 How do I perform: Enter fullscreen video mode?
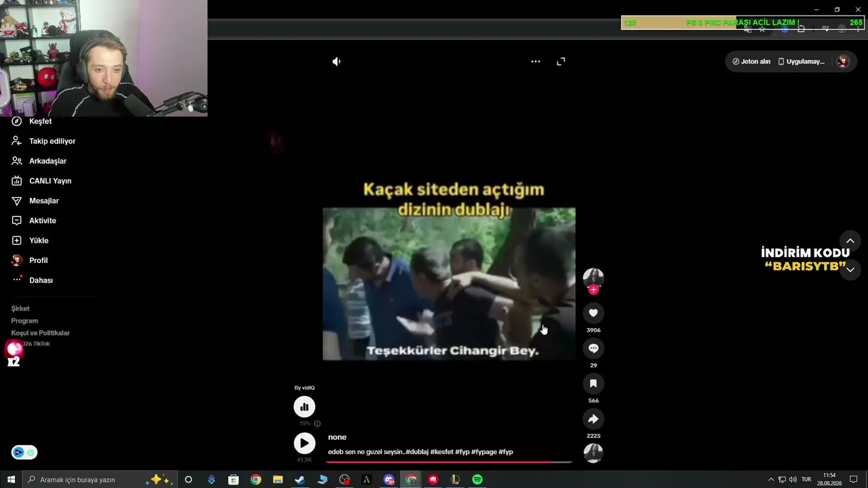[x=561, y=62]
